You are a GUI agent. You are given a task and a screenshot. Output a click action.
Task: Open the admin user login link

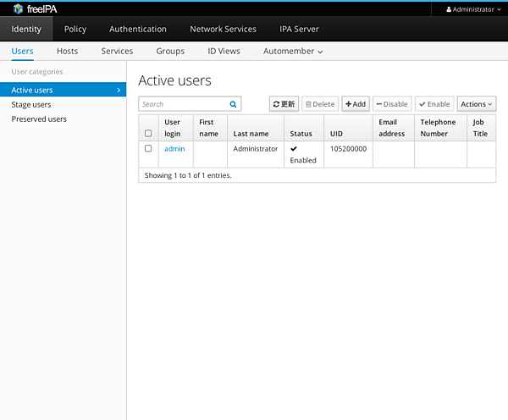(x=174, y=149)
